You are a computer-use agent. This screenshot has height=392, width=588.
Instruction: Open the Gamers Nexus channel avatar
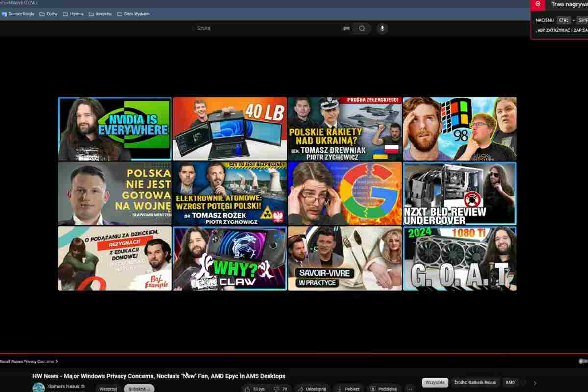pos(38,388)
